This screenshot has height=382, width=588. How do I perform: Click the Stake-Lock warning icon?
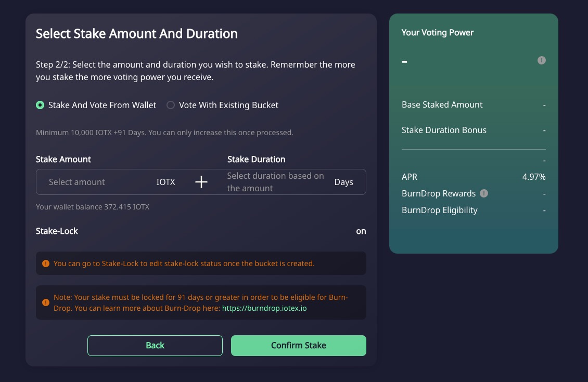46,264
